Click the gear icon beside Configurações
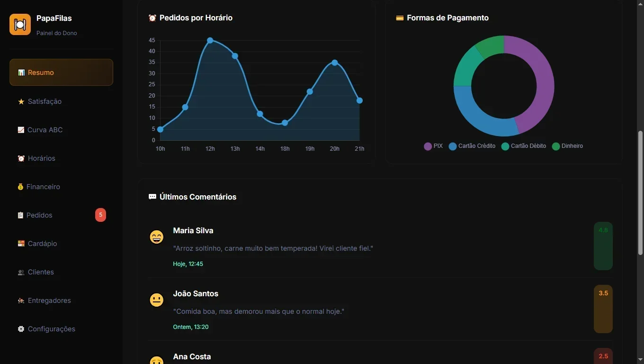 [x=21, y=329]
